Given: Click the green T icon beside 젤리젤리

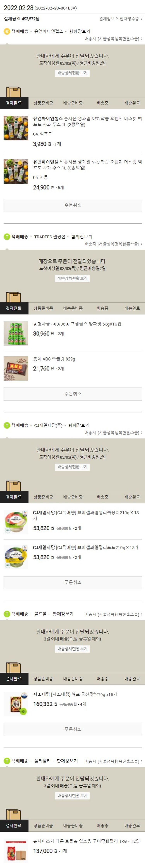Looking at the screenshot, I should [7, 761].
